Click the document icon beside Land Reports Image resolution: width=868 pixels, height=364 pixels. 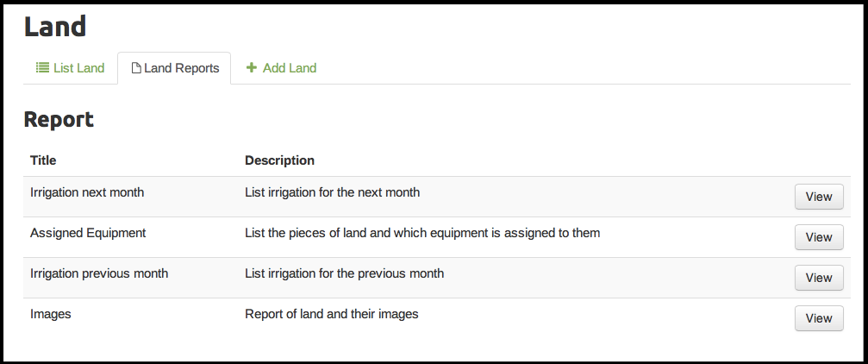[136, 68]
